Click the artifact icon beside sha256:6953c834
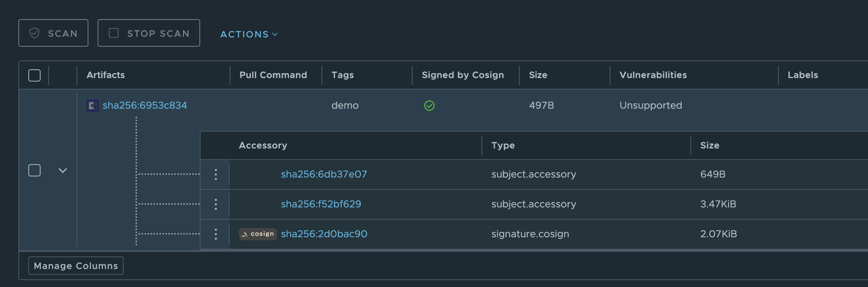The width and height of the screenshot is (868, 287). (x=92, y=105)
